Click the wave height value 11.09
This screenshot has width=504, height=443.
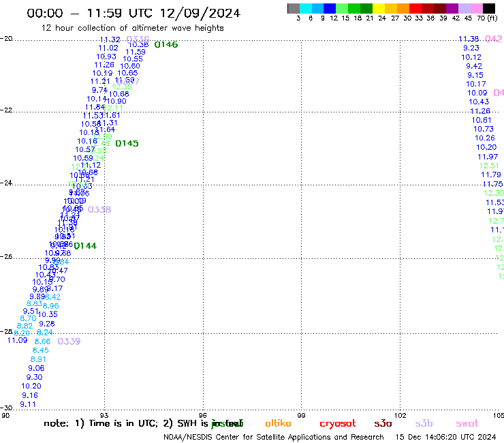(17, 340)
